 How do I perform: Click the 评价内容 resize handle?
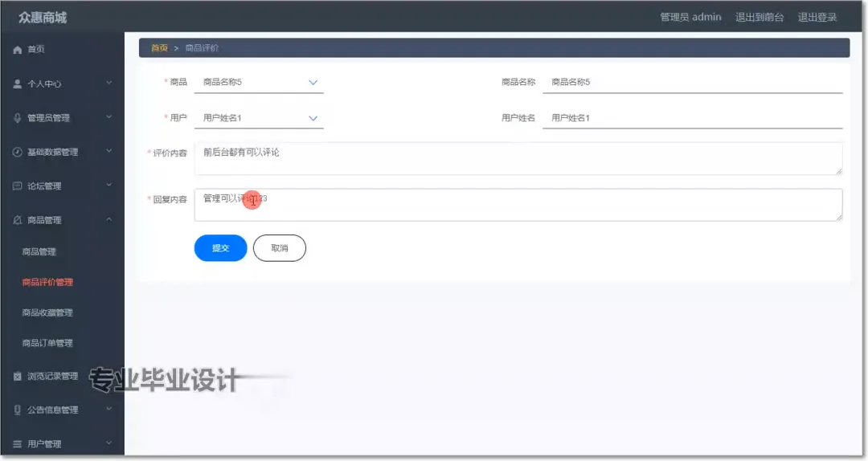(838, 172)
